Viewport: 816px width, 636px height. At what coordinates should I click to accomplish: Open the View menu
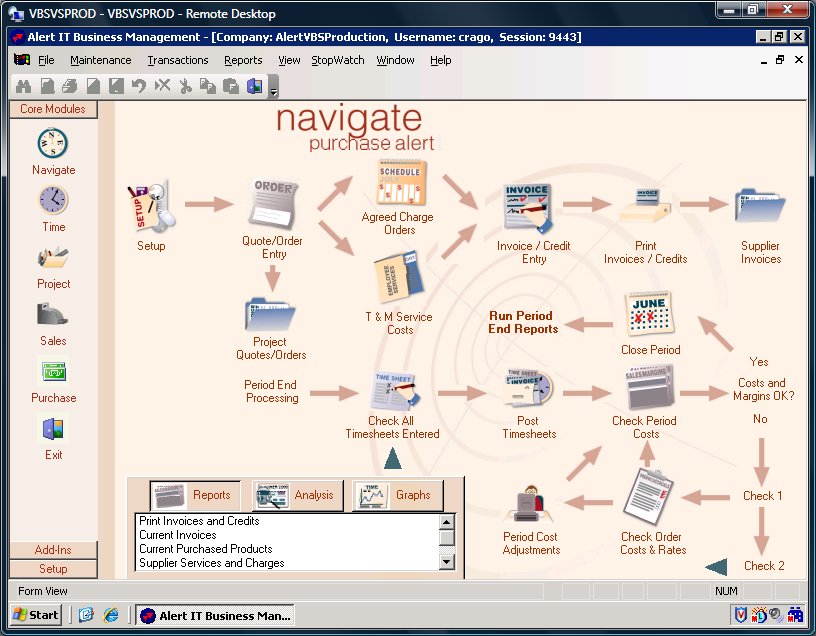pos(289,60)
